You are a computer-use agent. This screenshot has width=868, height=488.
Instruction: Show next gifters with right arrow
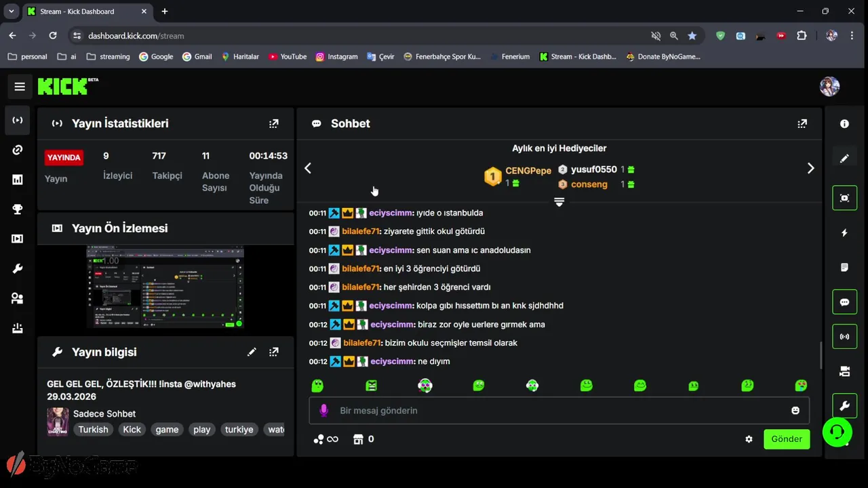point(810,168)
